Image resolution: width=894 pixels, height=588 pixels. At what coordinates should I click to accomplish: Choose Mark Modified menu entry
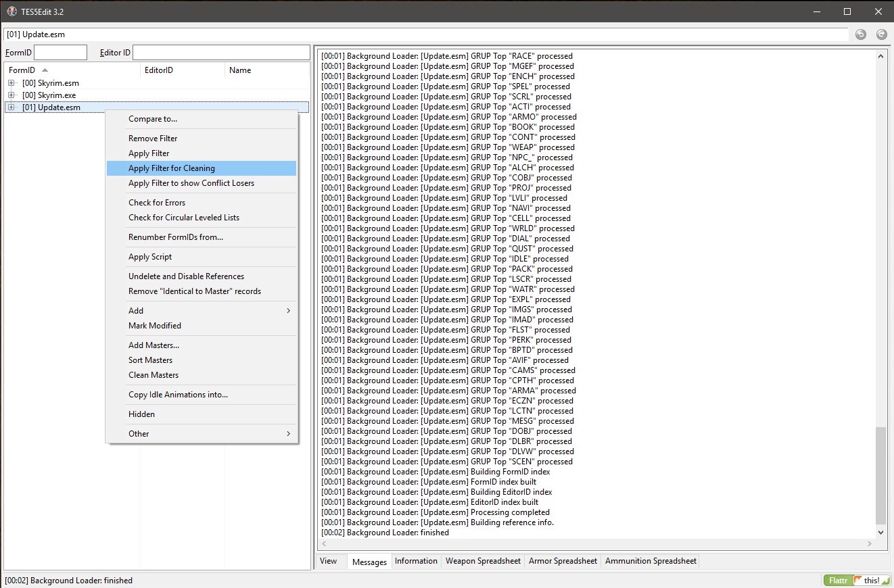click(x=202, y=326)
